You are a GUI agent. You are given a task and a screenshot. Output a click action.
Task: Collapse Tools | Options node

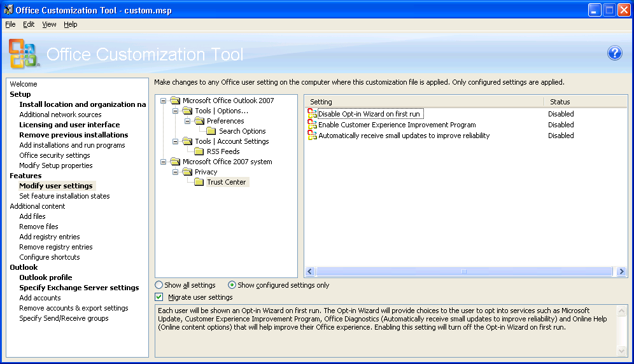(176, 111)
